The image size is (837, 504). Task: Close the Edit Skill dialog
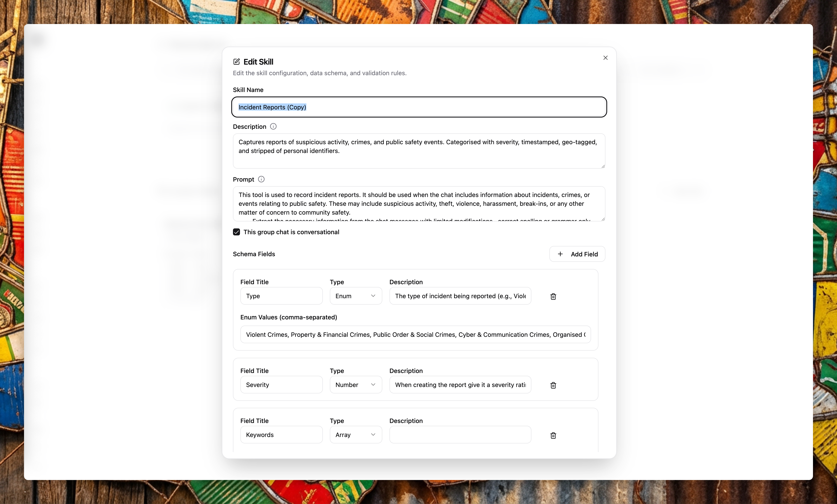(605, 58)
